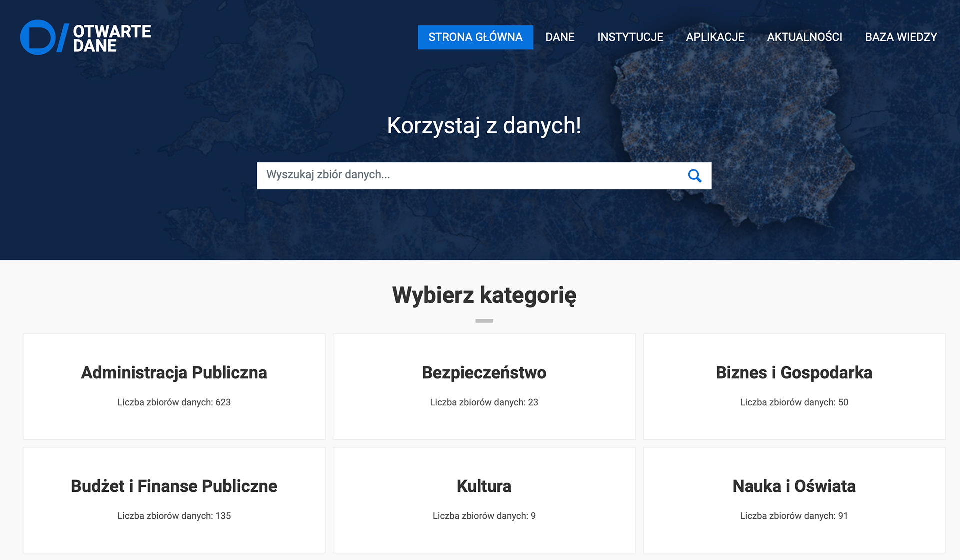Open the Biznes i Gospodarka category
This screenshot has width=960, height=560.
794,373
